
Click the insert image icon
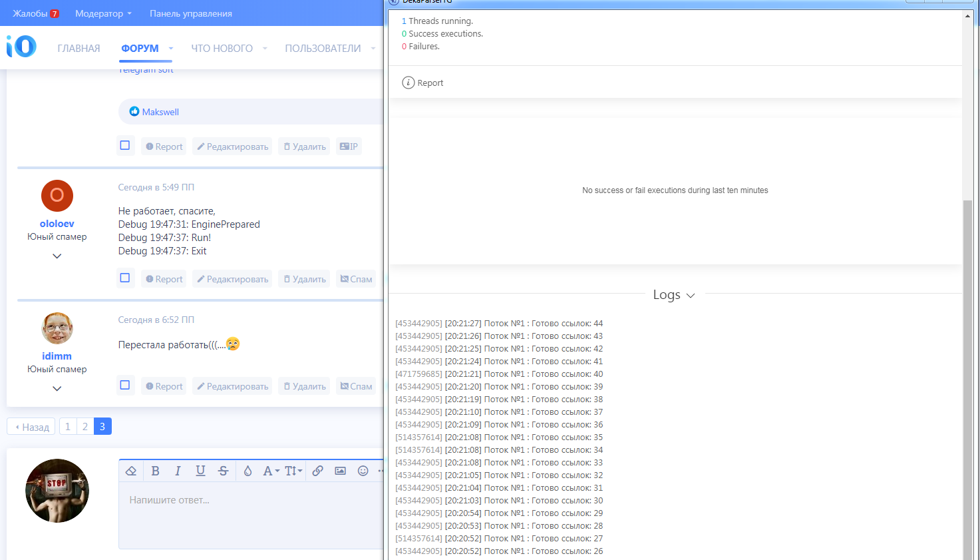340,471
